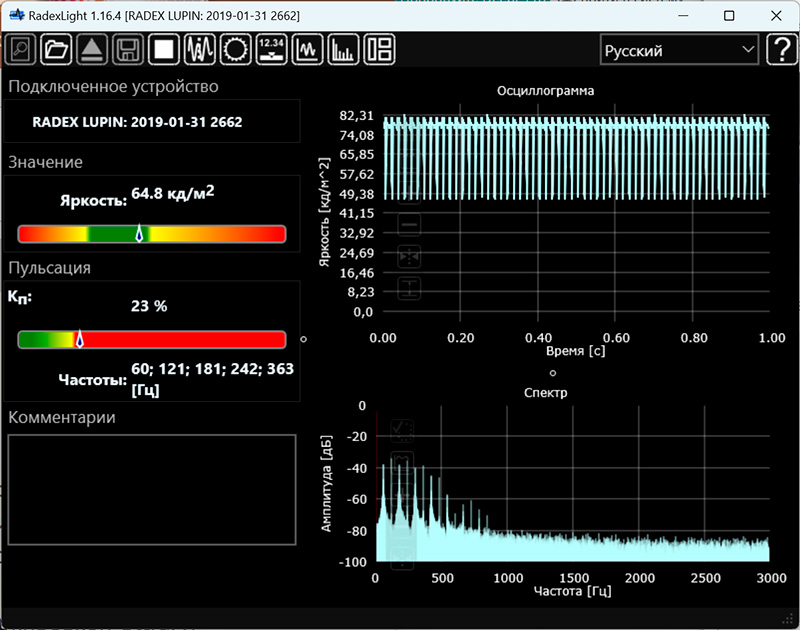
Task: Stop the measurement with square button
Action: point(163,49)
